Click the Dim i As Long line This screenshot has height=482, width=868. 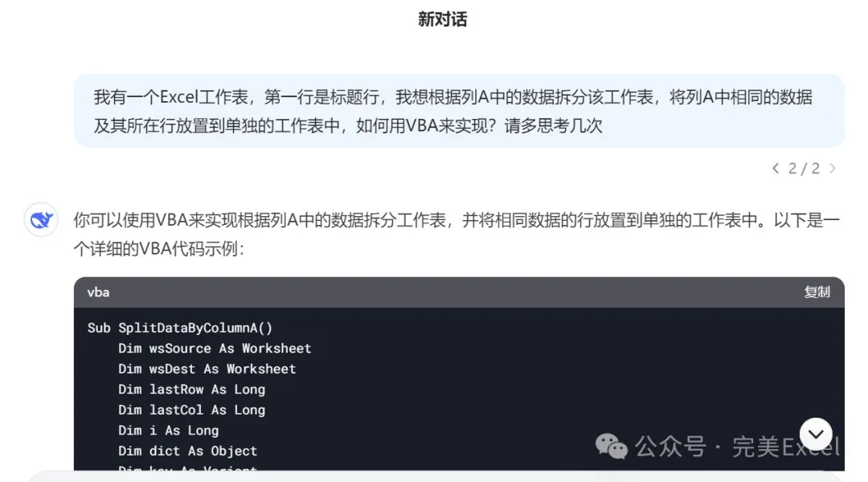pos(168,430)
